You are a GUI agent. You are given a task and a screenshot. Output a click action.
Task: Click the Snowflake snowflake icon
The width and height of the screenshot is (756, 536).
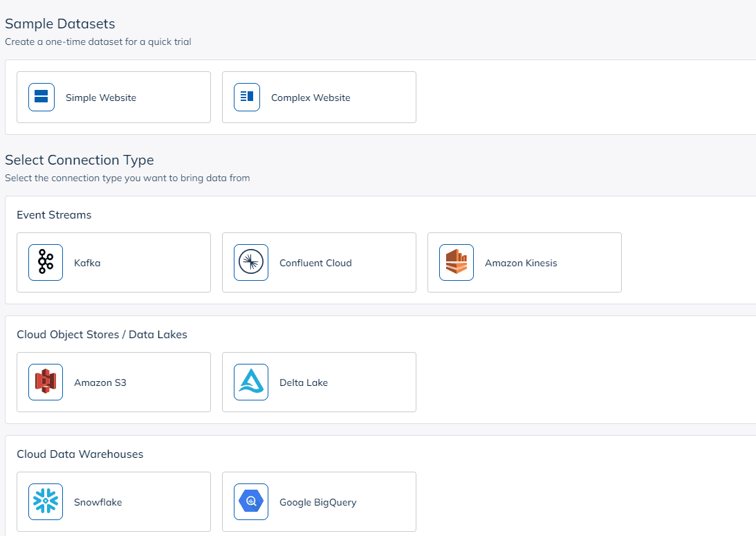(x=45, y=501)
